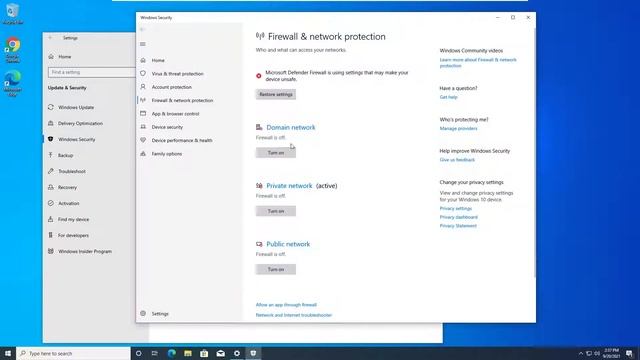Open App & browser control
This screenshot has height=360, width=640.
176,114
